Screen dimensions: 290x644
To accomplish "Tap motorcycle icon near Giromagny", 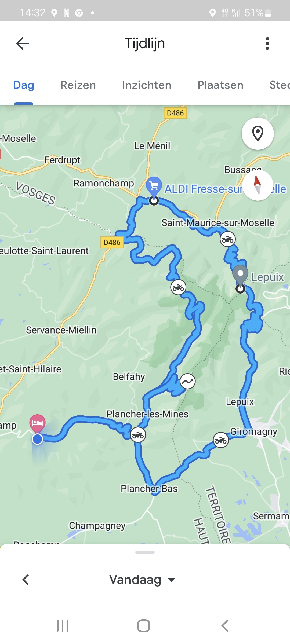I will (221, 440).
